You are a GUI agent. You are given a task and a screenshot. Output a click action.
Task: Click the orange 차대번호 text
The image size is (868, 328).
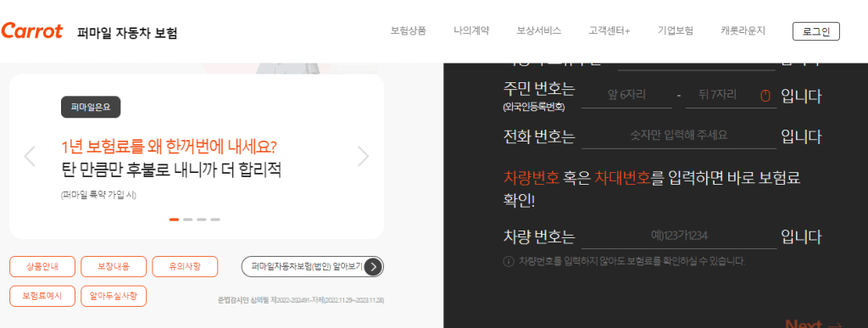click(623, 178)
